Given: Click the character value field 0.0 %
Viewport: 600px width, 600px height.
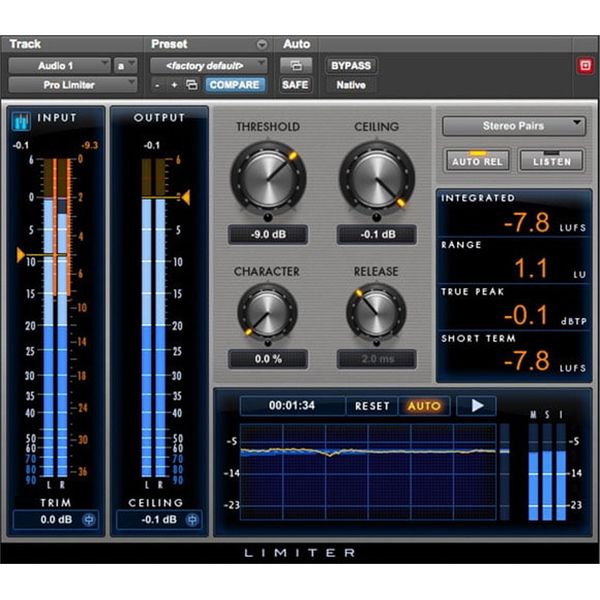Looking at the screenshot, I should tap(268, 359).
